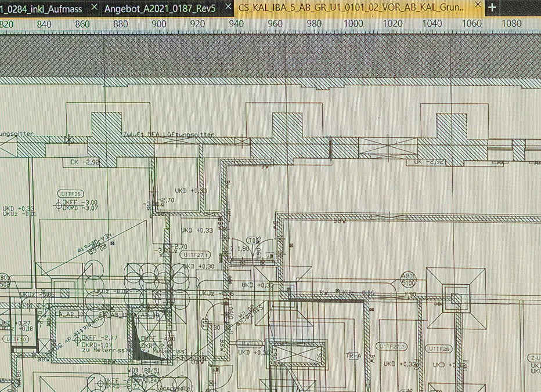
Task: Click the 940 mark on horizontal ruler
Action: click(236, 24)
